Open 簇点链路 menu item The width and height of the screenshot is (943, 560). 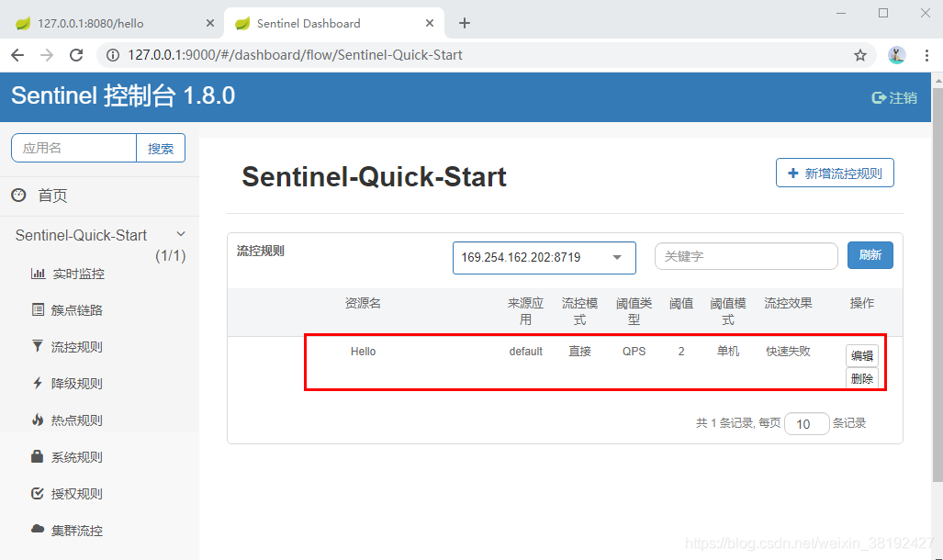click(x=77, y=310)
